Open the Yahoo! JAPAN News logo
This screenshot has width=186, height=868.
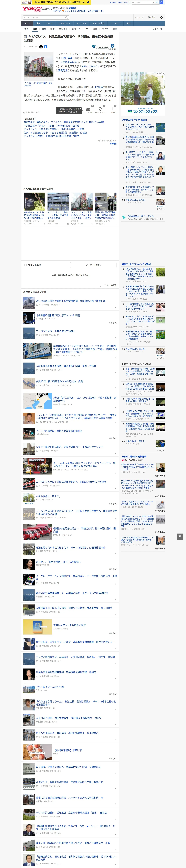click(x=37, y=9)
